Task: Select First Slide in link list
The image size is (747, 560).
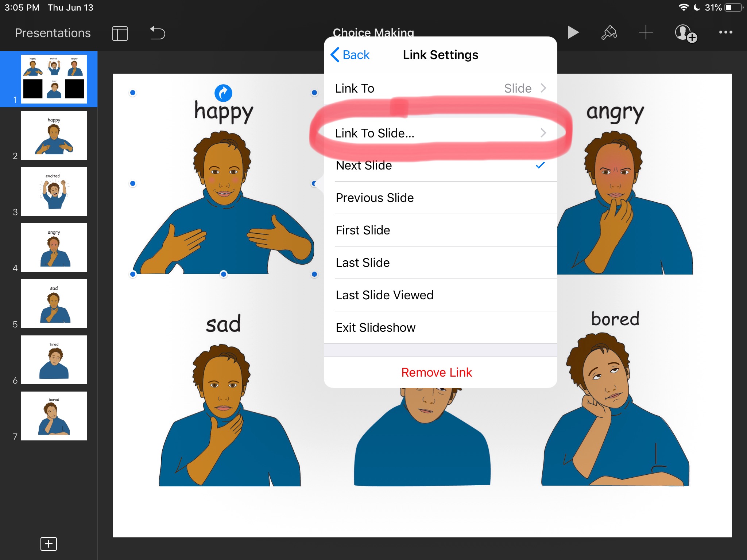Action: pos(440,230)
